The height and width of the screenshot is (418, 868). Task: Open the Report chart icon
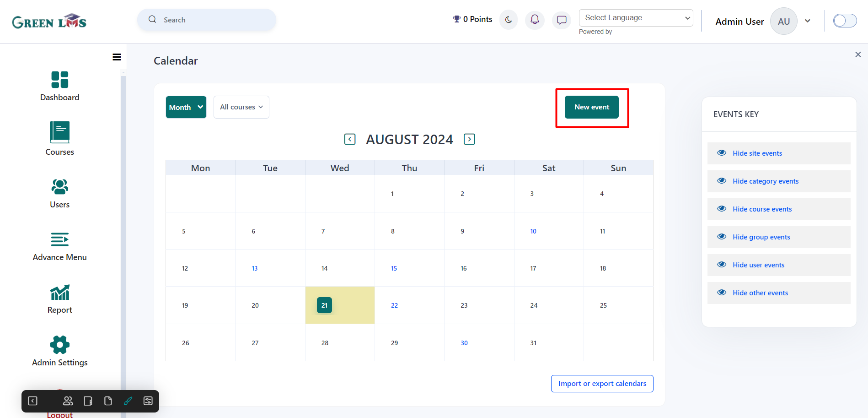pos(59,292)
